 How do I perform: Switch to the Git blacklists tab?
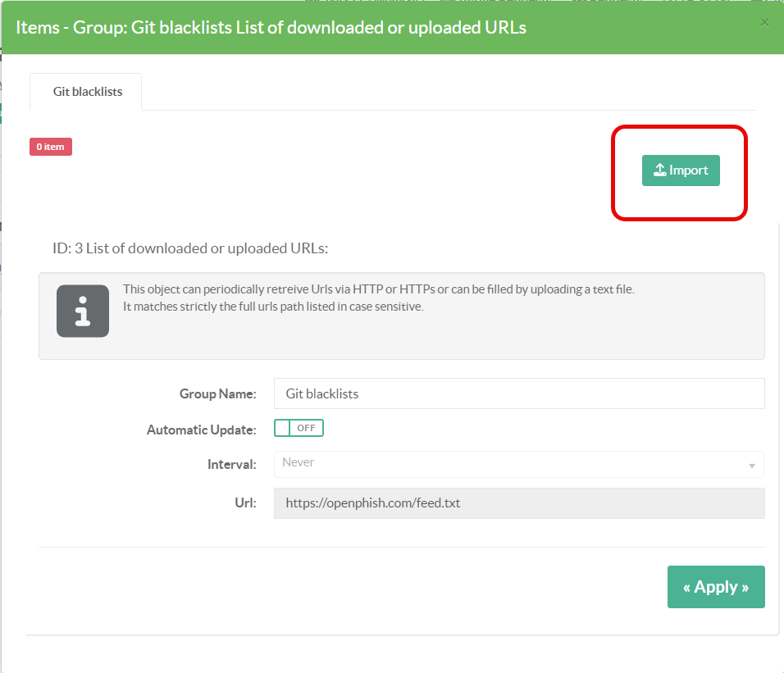(x=87, y=92)
